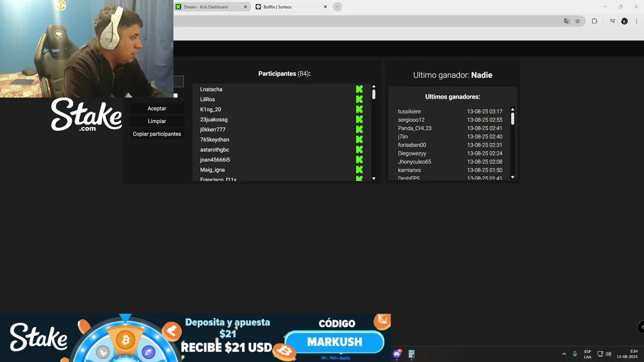Click the taskbar clock showing 3:34
The width and height of the screenshot is (644, 362).
(627, 354)
